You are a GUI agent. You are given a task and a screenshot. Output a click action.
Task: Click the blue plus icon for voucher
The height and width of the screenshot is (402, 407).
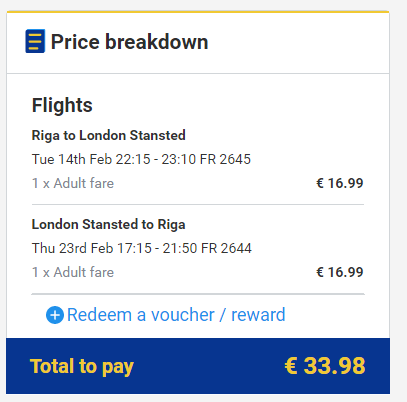click(55, 315)
